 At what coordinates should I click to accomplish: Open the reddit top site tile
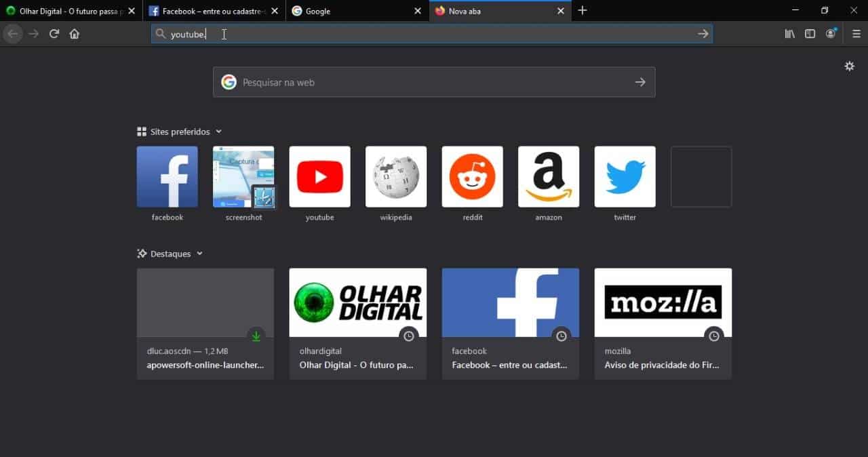(473, 177)
